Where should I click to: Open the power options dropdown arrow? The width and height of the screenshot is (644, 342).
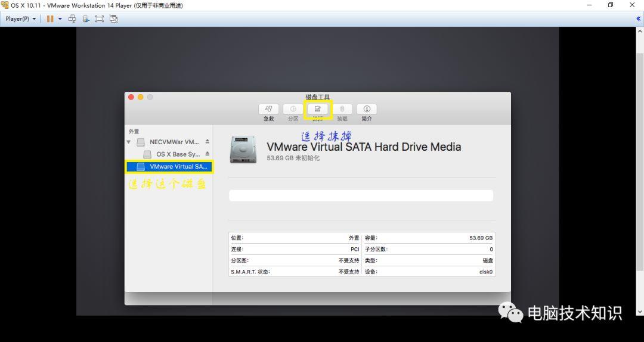(x=60, y=19)
